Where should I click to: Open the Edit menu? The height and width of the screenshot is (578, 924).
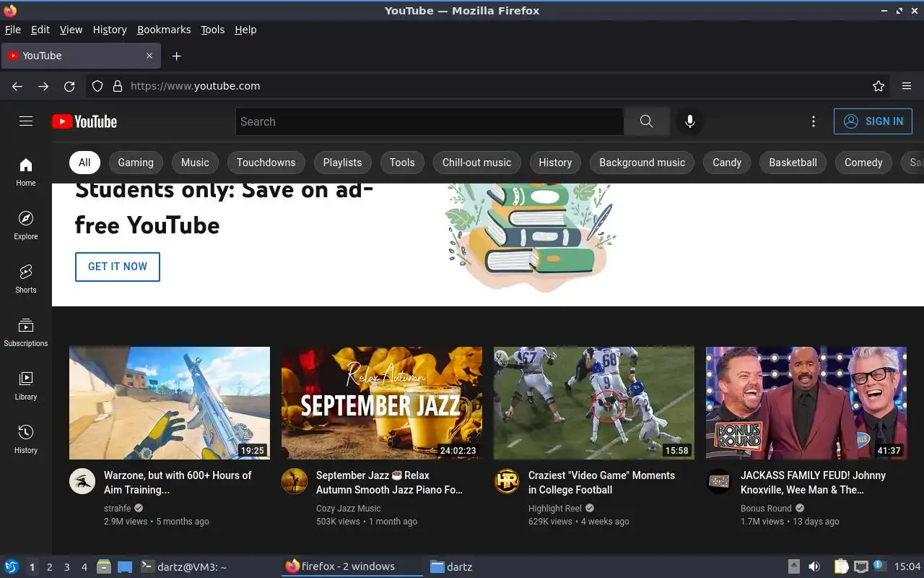click(40, 30)
